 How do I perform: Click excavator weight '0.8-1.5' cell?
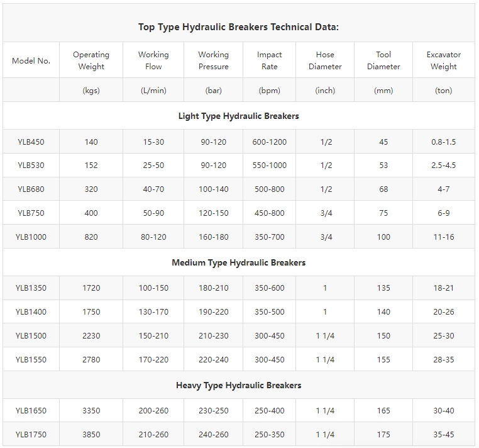[x=444, y=142]
